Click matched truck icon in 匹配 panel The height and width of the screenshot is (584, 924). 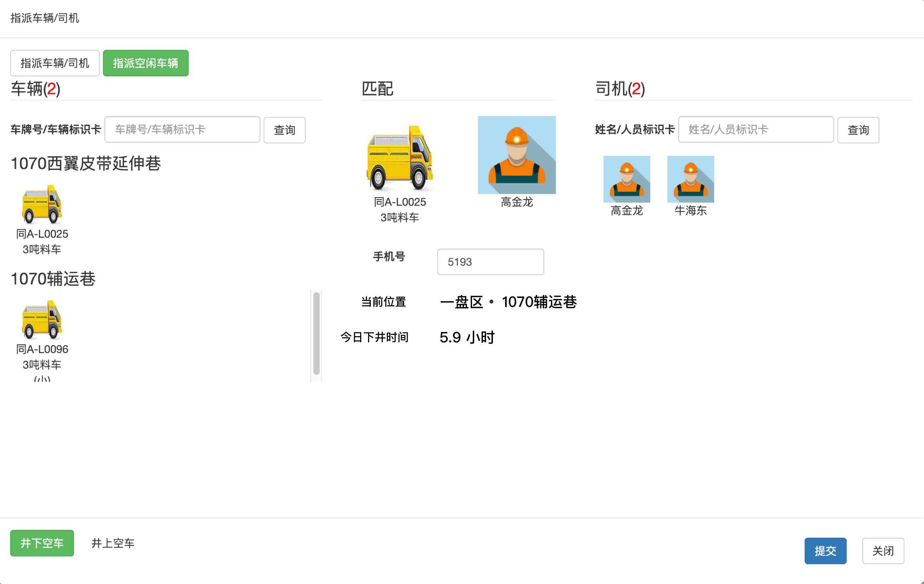coord(400,158)
